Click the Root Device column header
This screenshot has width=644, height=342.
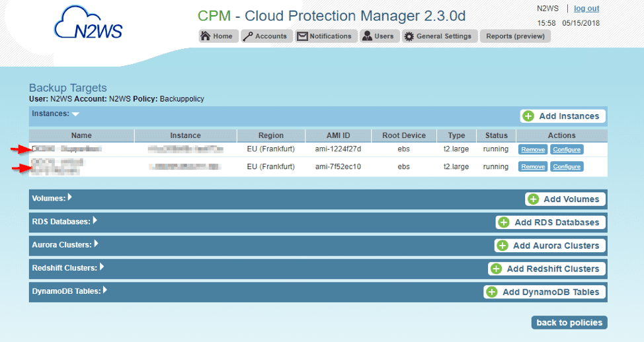[x=404, y=135]
